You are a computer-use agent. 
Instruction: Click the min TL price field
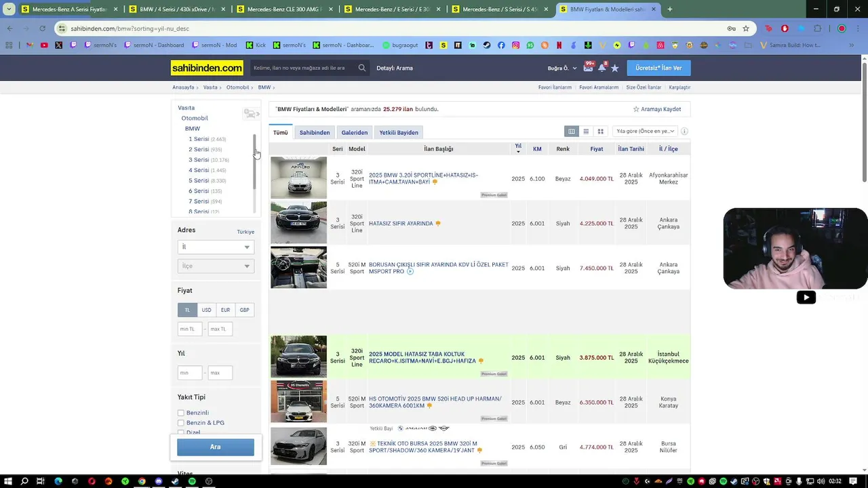click(x=190, y=329)
